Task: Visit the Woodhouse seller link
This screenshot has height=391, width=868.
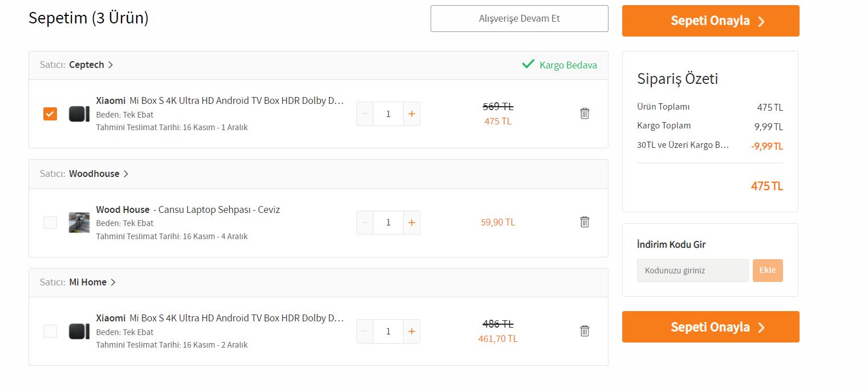Action: [99, 174]
